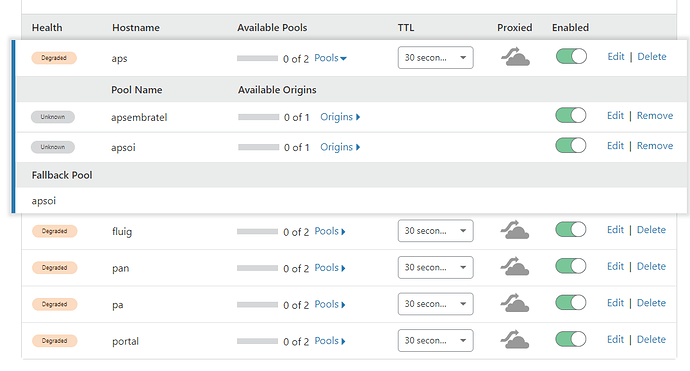
Task: Collapse the Pools list for aps
Action: pos(330,58)
